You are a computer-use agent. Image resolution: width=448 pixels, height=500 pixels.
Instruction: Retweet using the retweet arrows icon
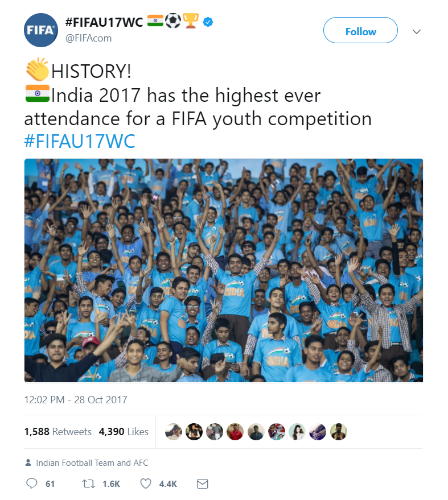(x=88, y=484)
